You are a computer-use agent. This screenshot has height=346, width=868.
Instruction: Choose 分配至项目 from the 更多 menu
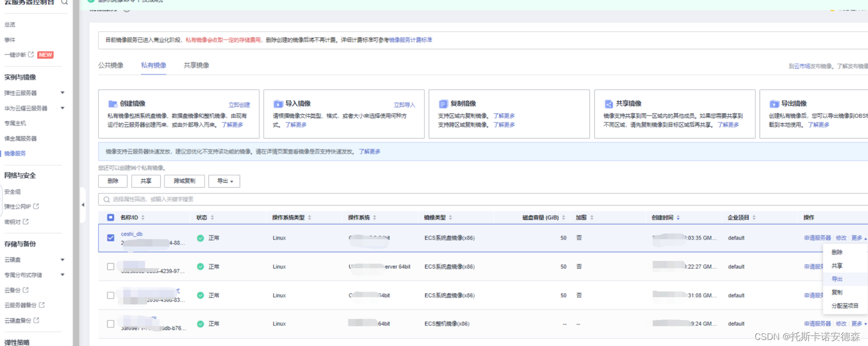pos(845,306)
